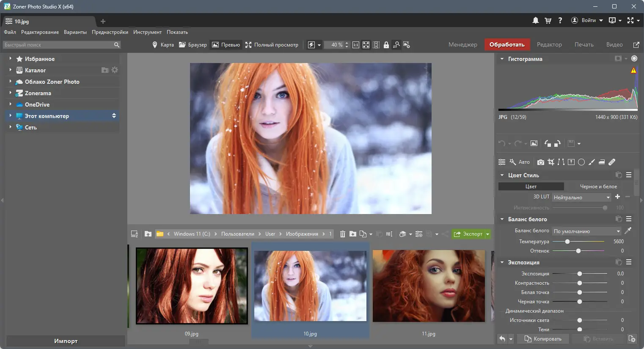
Task: Switch color style to Черное и белое
Action: (598, 187)
